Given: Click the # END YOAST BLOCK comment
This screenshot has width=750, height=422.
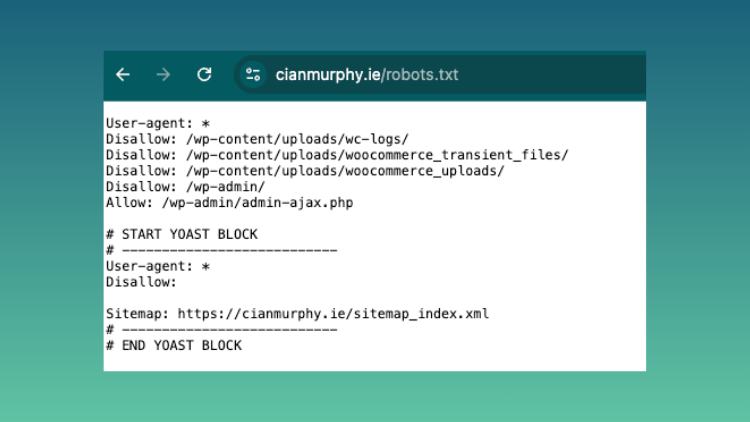Looking at the screenshot, I should click(x=174, y=345).
